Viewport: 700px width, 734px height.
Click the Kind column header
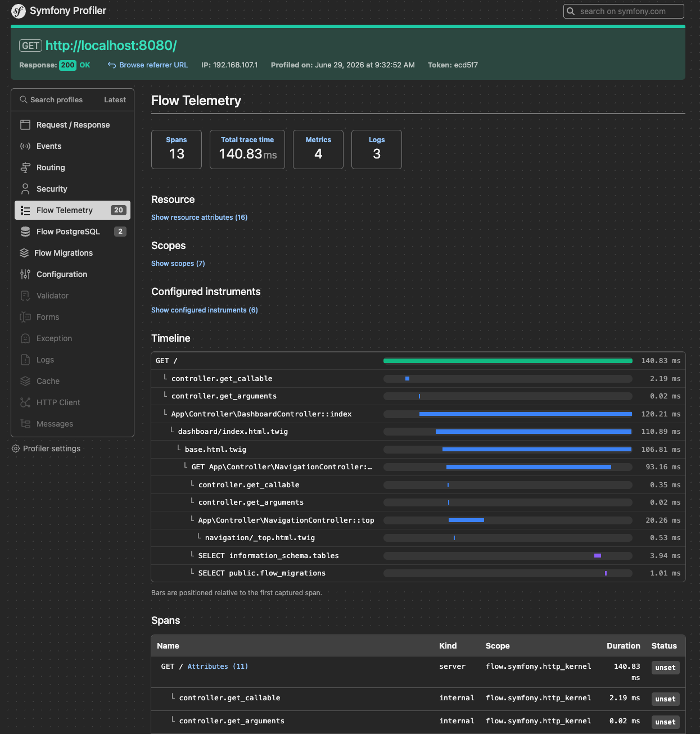click(448, 646)
